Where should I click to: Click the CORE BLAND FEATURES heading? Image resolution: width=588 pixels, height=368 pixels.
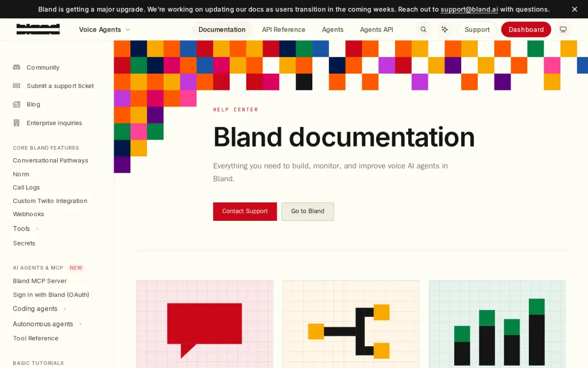(x=46, y=148)
